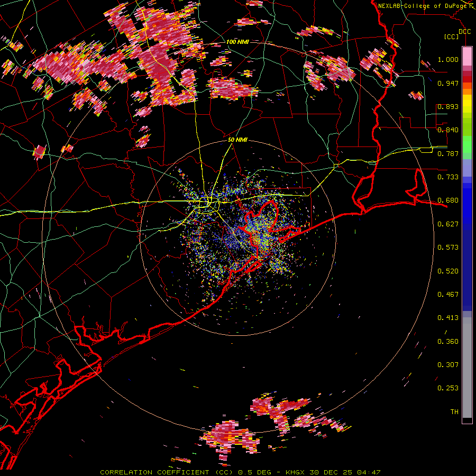Viewport: 476px width, 476px height.
Task: Click the 50 NMI range ring label
Action: tap(237, 140)
